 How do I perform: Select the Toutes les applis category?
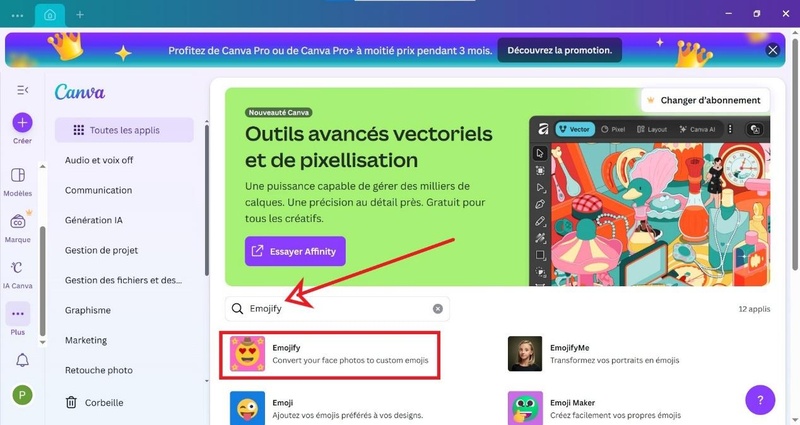(x=124, y=130)
